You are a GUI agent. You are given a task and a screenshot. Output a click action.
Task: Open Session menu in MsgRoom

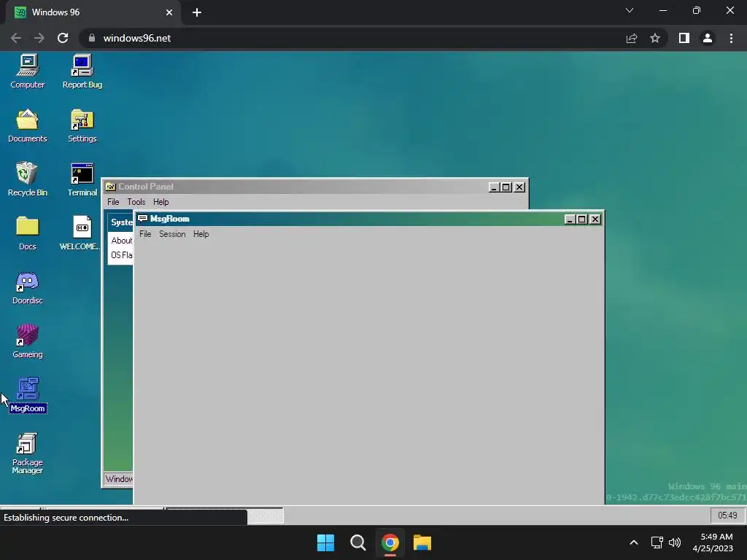172,234
